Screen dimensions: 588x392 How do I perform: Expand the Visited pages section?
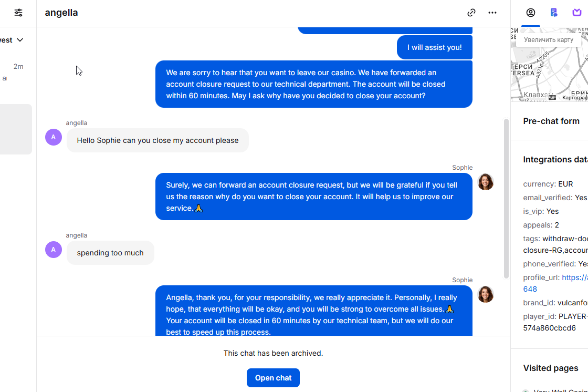[x=551, y=368]
